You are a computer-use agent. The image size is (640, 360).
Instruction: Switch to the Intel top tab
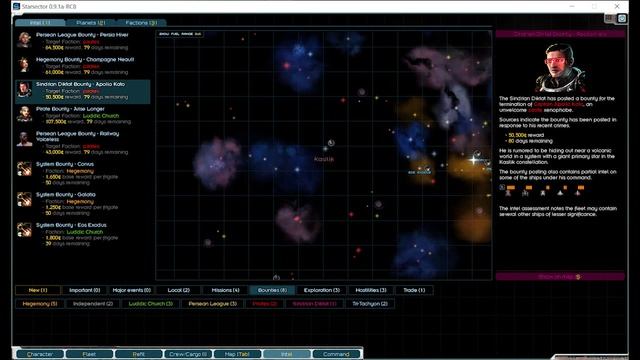40,23
